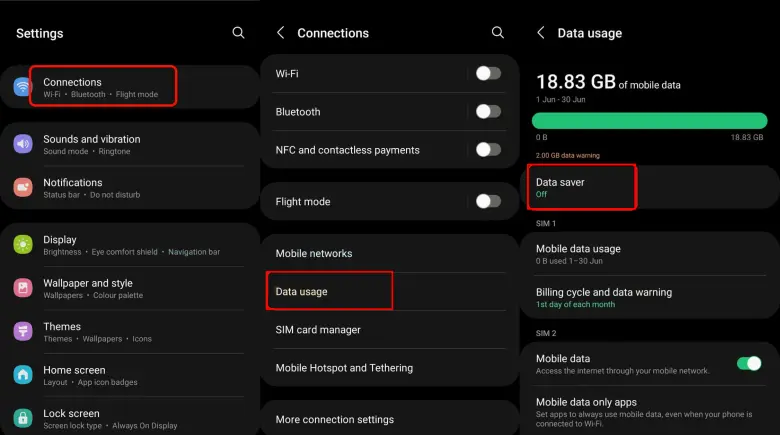Tap the Sounds and vibration speaker icon
This screenshot has width=780, height=435.
point(23,144)
